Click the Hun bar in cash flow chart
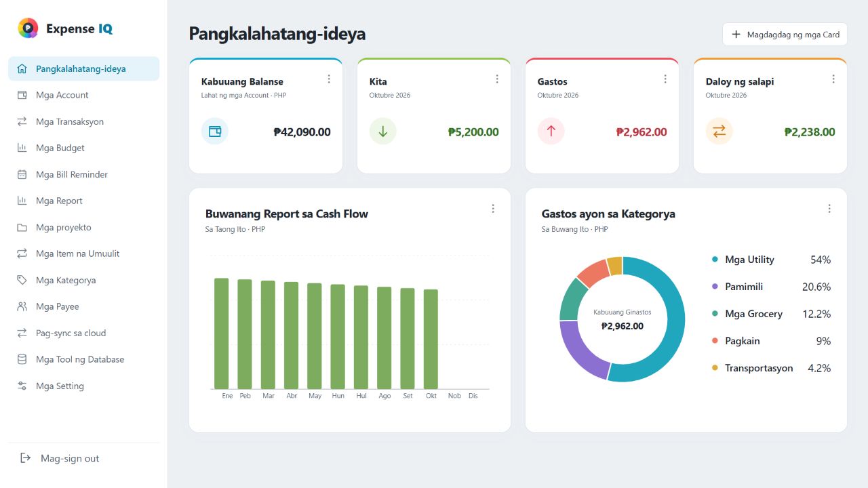Image resolution: width=868 pixels, height=488 pixels. coord(338,337)
